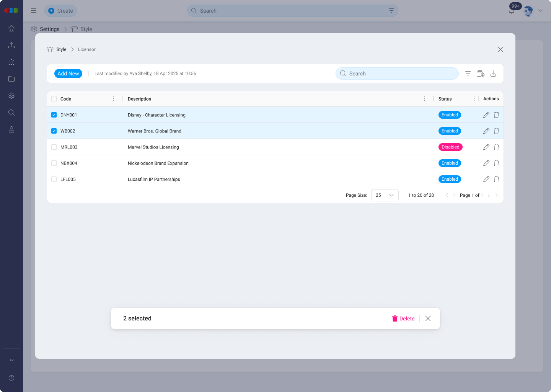Open the Code column options menu
This screenshot has width=551, height=392.
pyautogui.click(x=113, y=99)
